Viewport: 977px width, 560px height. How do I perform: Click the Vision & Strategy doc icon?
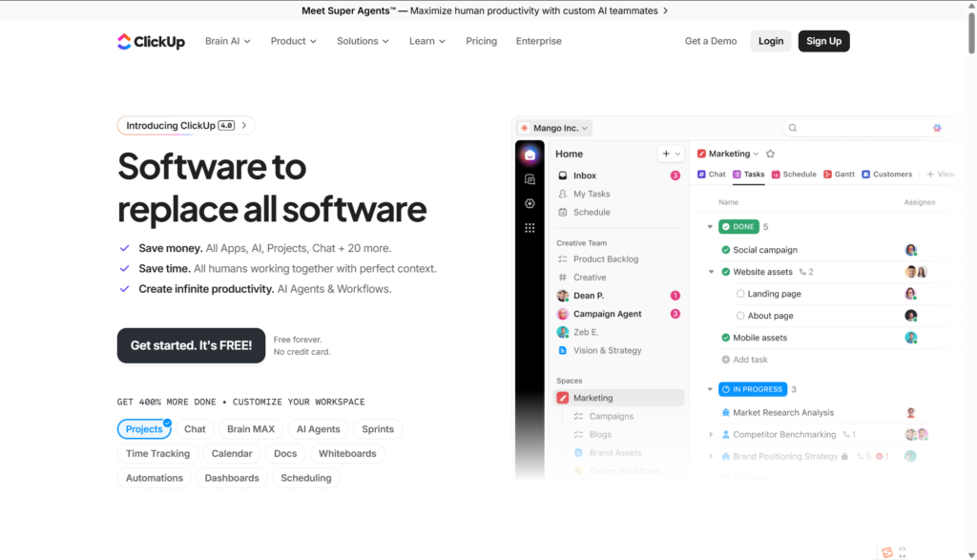[x=563, y=350]
